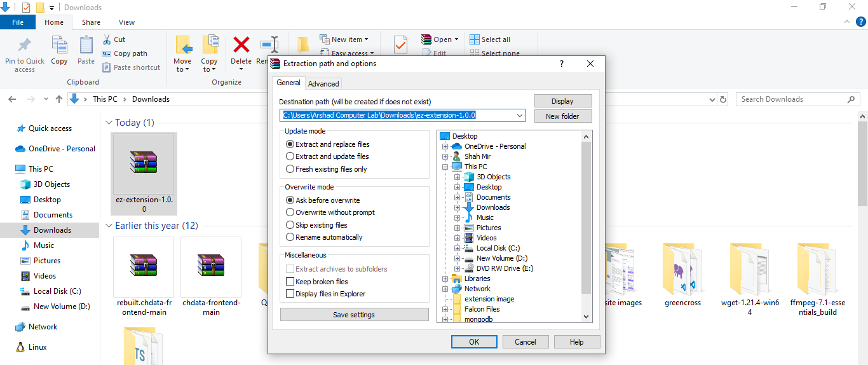Click Paste shortcut in Clipboard group
This screenshot has width=868, height=365.
click(x=132, y=67)
